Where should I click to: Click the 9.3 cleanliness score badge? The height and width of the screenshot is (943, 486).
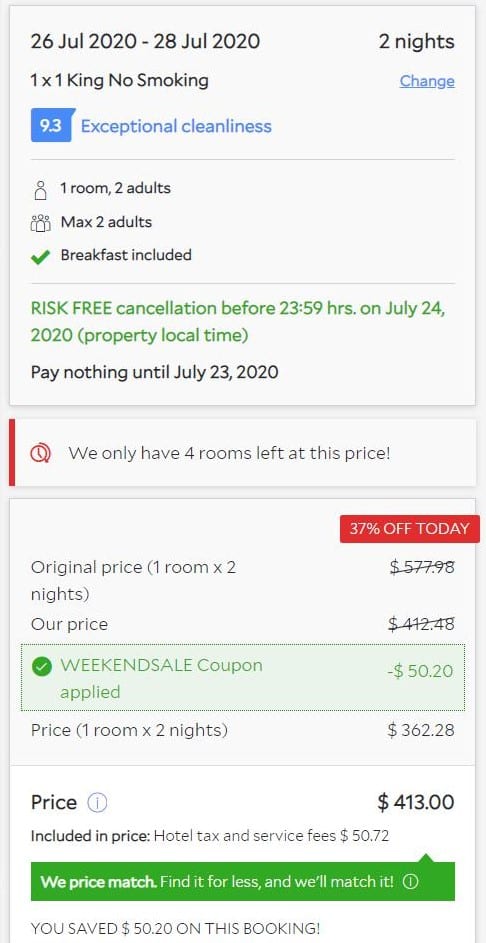pyautogui.click(x=51, y=126)
